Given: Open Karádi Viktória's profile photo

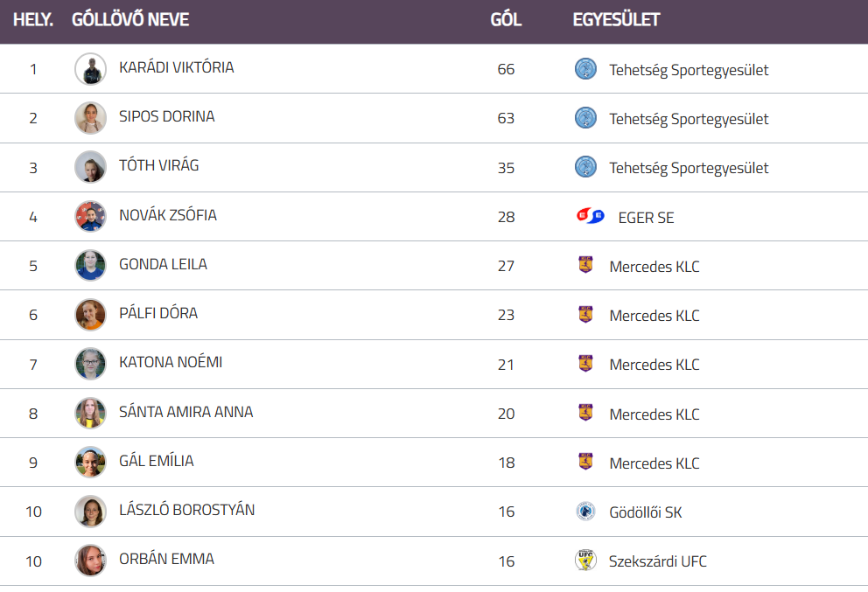Looking at the screenshot, I should (90, 69).
